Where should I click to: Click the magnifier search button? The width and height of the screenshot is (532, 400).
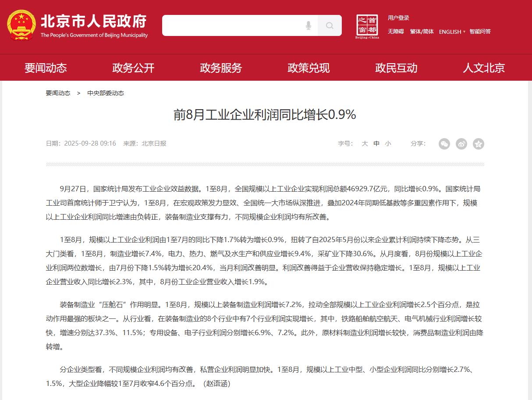coord(330,26)
